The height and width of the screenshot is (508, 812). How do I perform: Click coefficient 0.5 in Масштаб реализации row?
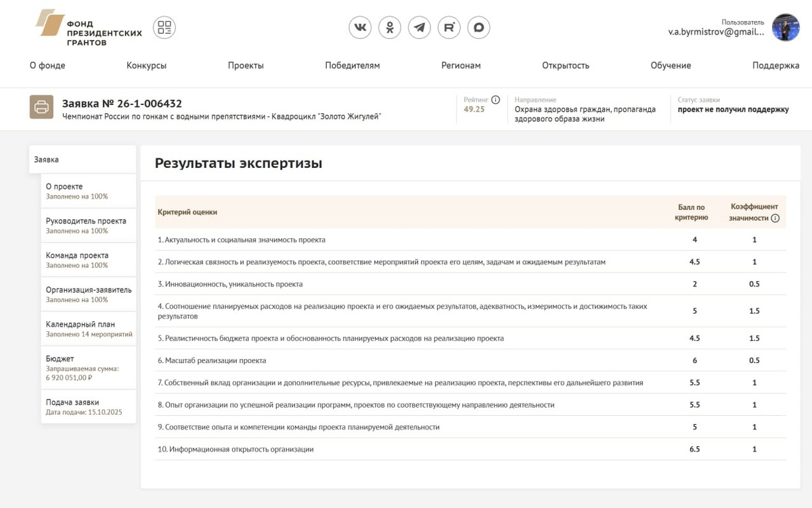(754, 360)
